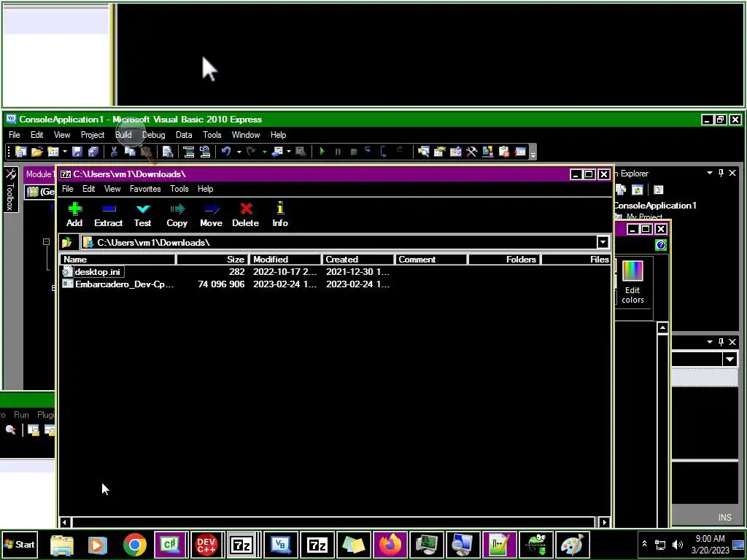Click Open File icon in Visual Basic toolbar
This screenshot has width=747, height=560.
(x=36, y=152)
